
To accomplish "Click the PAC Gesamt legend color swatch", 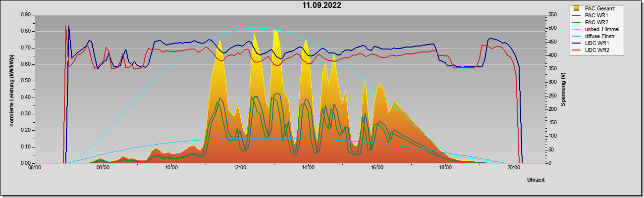I will click(x=577, y=8).
